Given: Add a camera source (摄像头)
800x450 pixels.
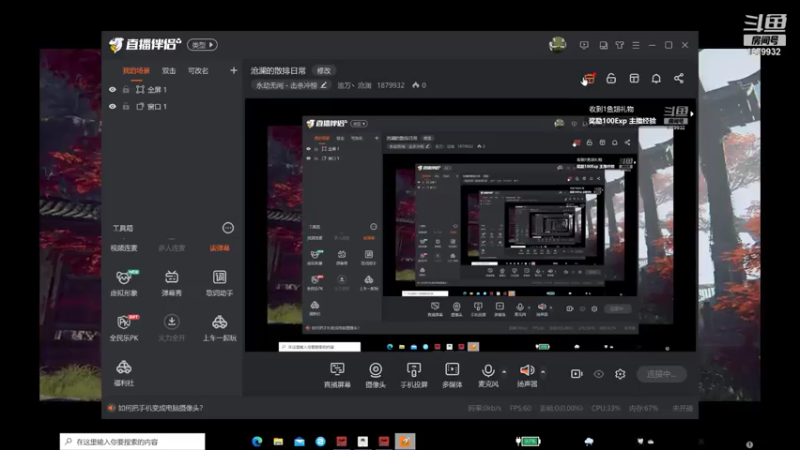Looking at the screenshot, I should click(376, 375).
